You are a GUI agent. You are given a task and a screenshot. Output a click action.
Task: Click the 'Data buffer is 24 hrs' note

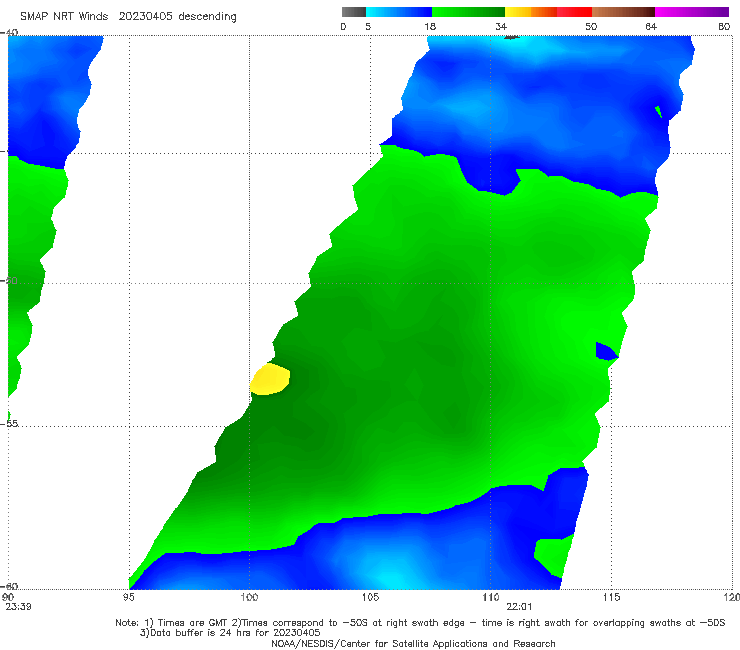(x=230, y=633)
